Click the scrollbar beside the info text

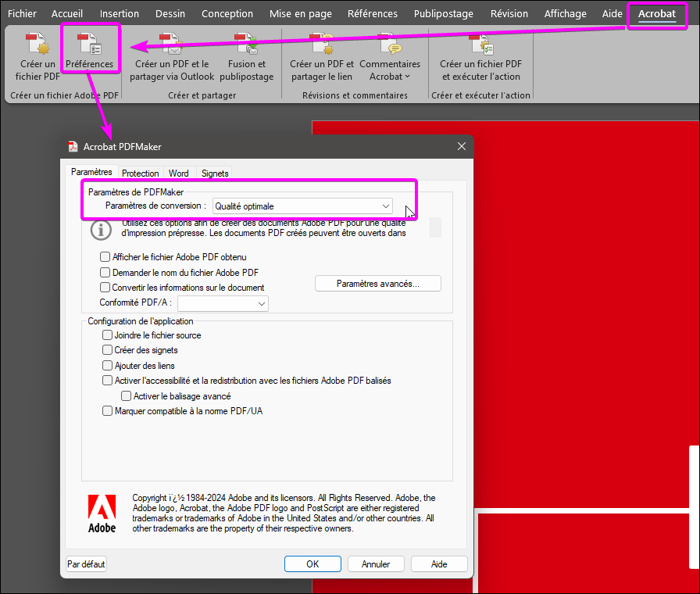click(435, 227)
